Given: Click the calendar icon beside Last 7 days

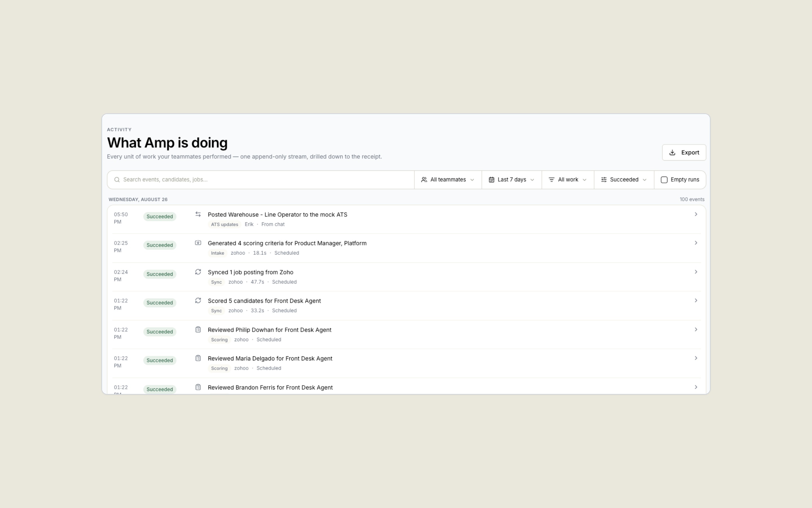Looking at the screenshot, I should [x=491, y=180].
